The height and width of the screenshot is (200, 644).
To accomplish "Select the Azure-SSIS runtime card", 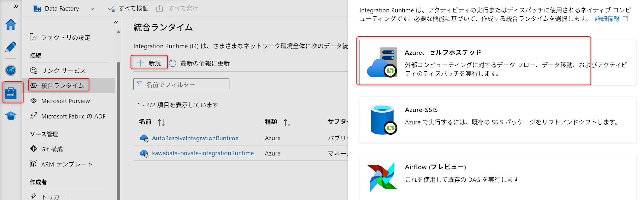I will point(498,119).
